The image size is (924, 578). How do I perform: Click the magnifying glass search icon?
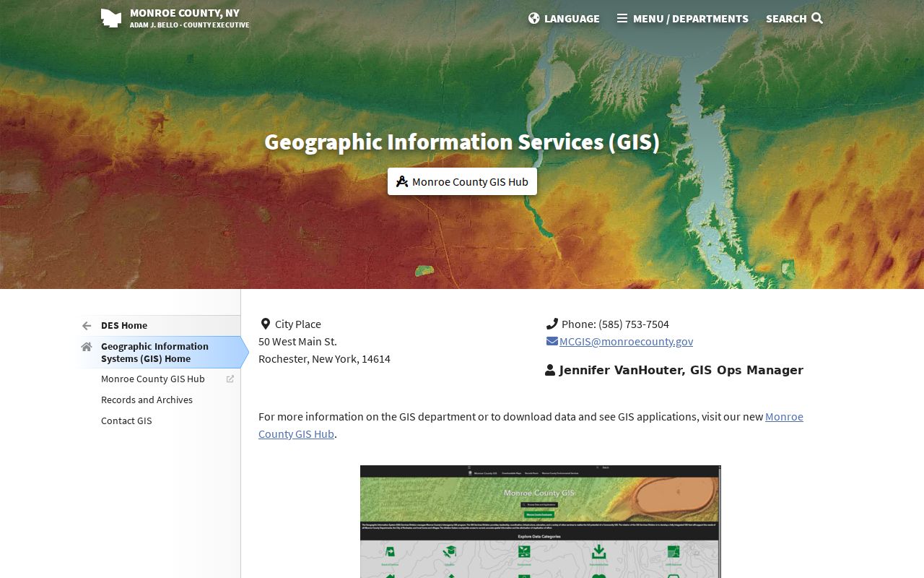[817, 18]
